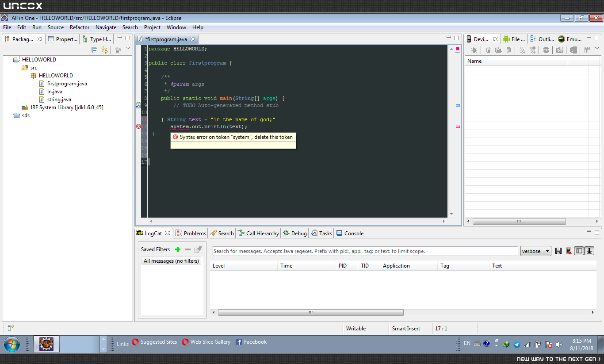Select the src folder
This screenshot has height=364, width=604.
[30, 68]
